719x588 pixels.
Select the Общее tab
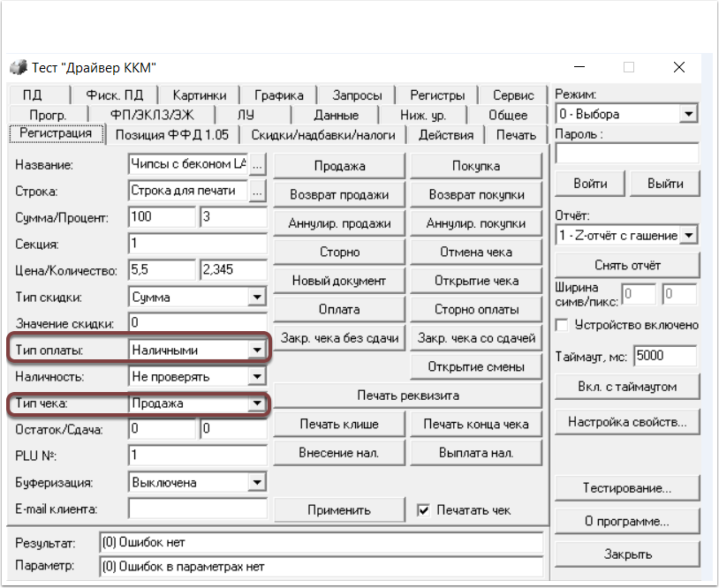coord(508,115)
